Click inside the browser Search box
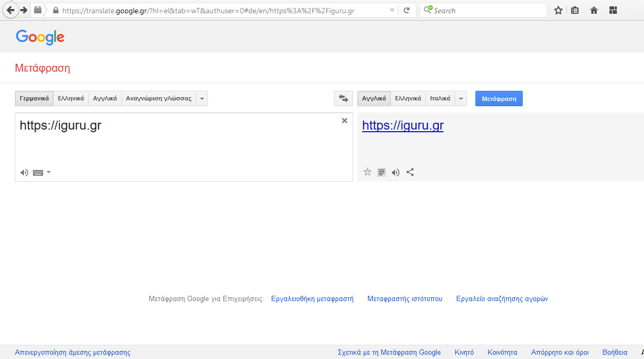The image size is (644, 359). [483, 11]
